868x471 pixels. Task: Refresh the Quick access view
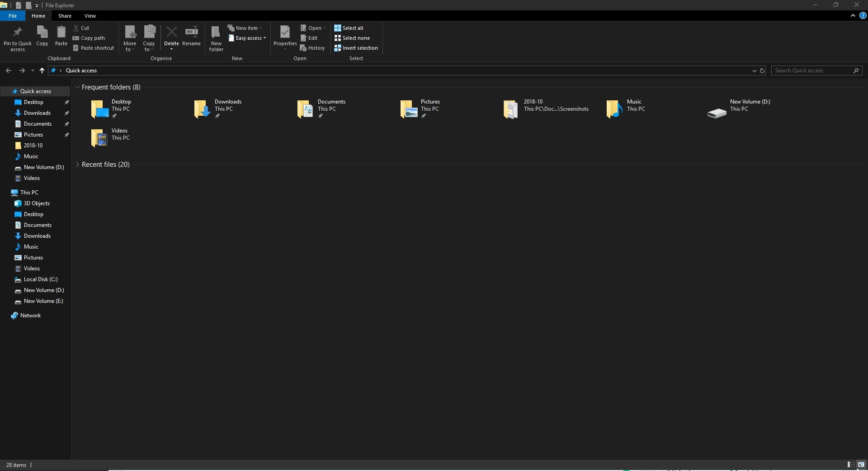click(763, 71)
